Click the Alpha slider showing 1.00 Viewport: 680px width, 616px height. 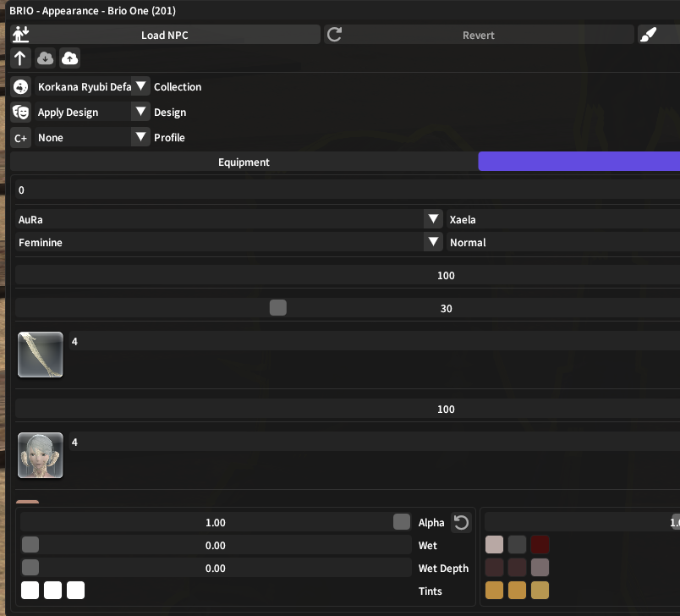click(216, 522)
